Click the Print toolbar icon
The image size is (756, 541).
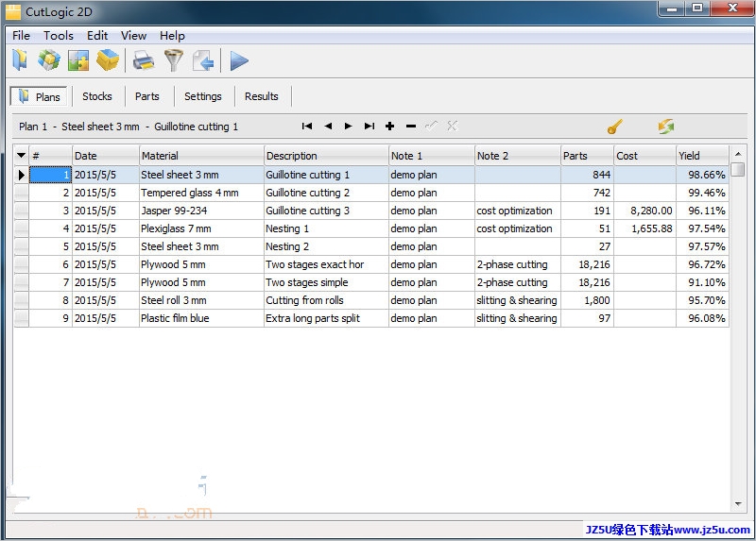[144, 60]
